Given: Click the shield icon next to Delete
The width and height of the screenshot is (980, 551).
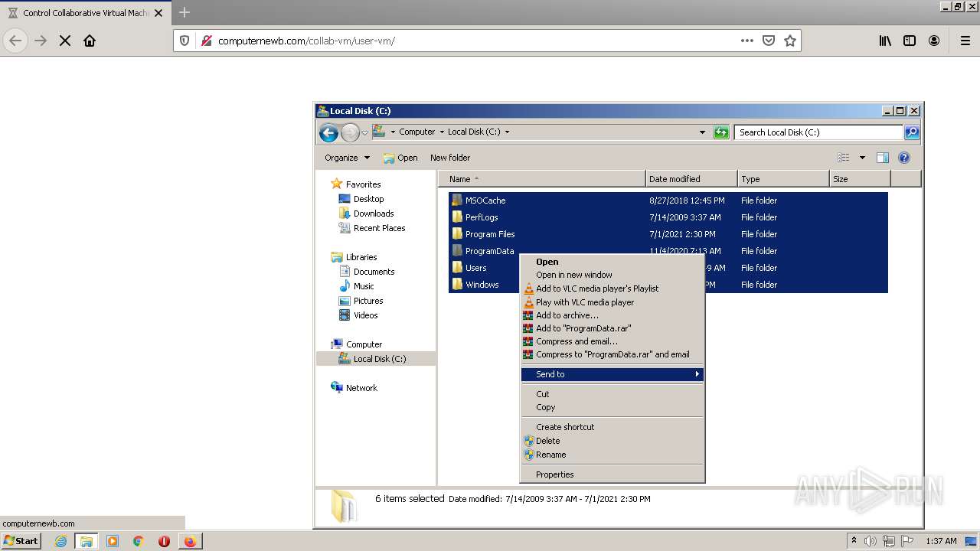Looking at the screenshot, I should click(x=528, y=441).
